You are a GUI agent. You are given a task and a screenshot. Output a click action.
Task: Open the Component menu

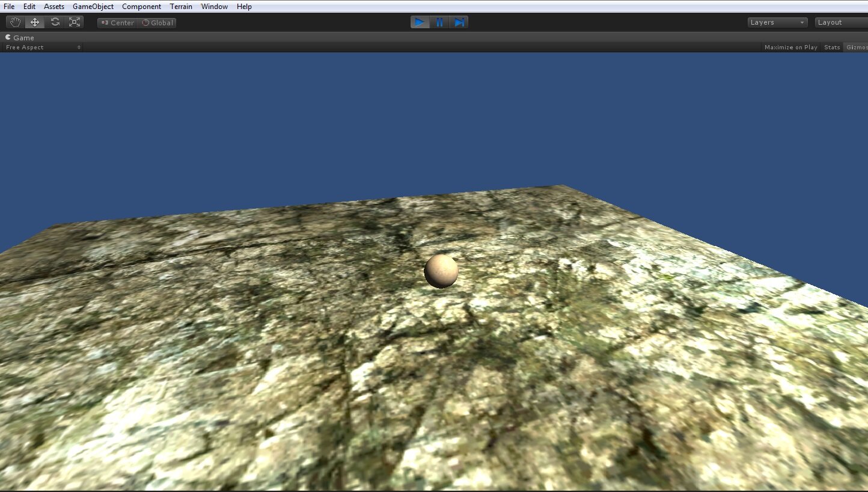(141, 7)
